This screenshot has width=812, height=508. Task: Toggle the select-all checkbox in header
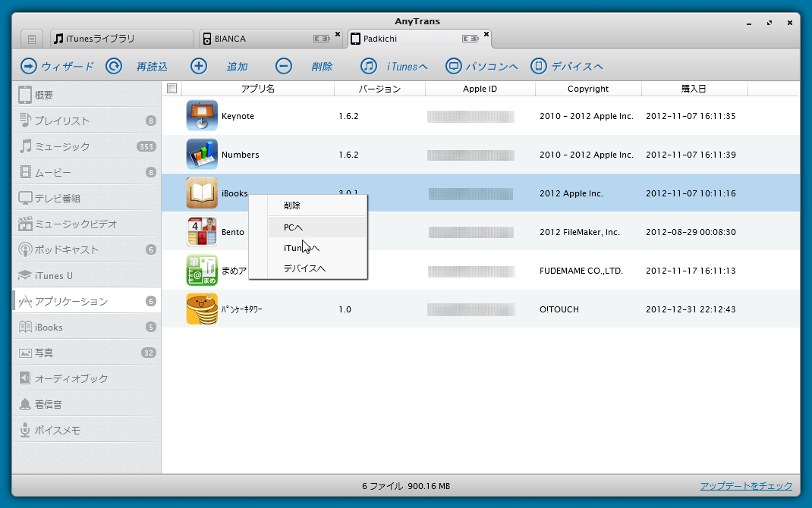coord(172,89)
